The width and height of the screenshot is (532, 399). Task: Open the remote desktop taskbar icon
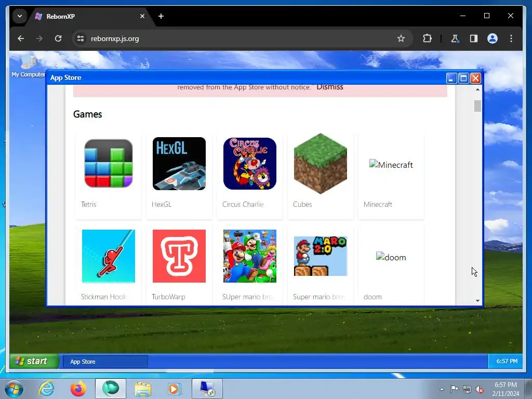tap(207, 389)
